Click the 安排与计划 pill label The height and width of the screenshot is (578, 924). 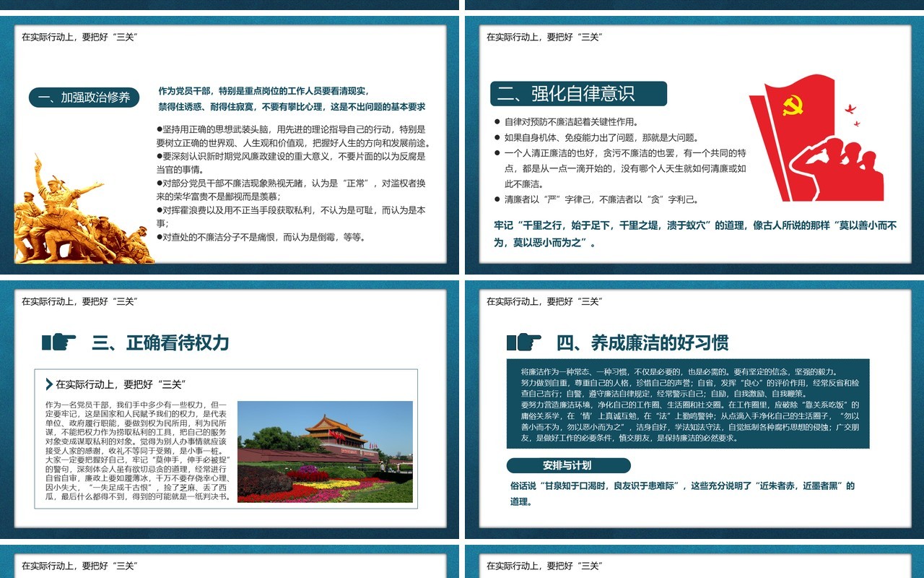pyautogui.click(x=568, y=465)
